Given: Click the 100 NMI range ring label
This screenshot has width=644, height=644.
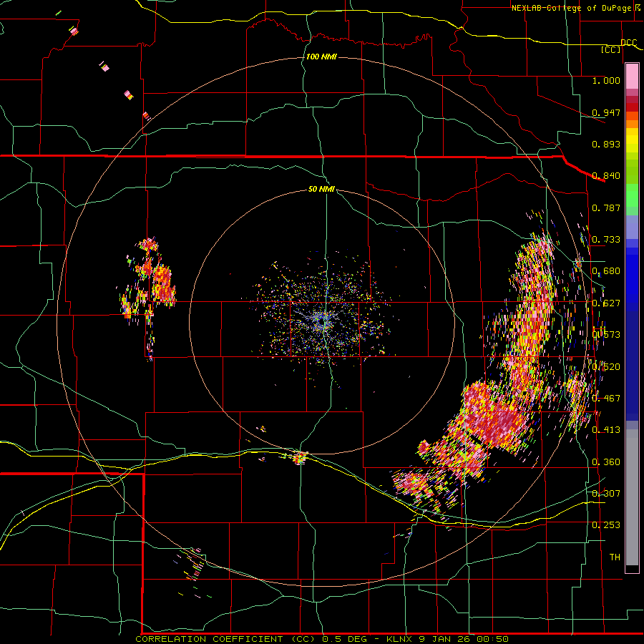Looking at the screenshot, I should tap(321, 57).
